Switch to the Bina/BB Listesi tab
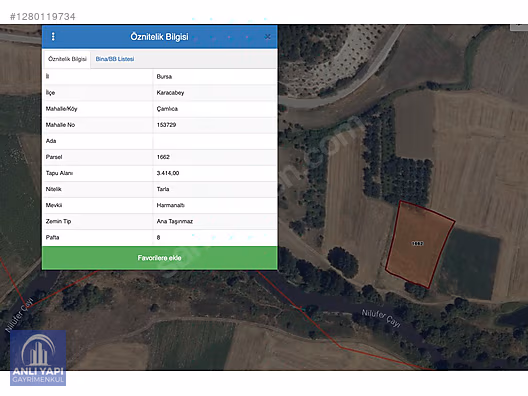This screenshot has width=528, height=396. point(115,59)
